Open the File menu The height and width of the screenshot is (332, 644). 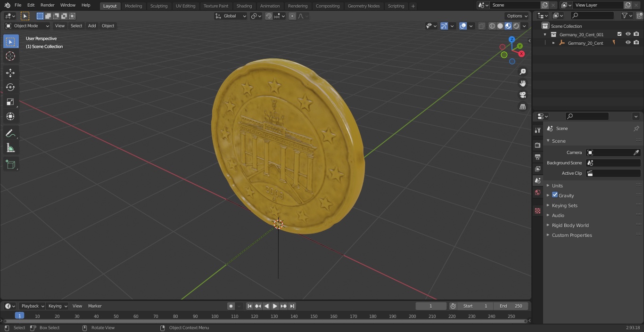pos(18,5)
